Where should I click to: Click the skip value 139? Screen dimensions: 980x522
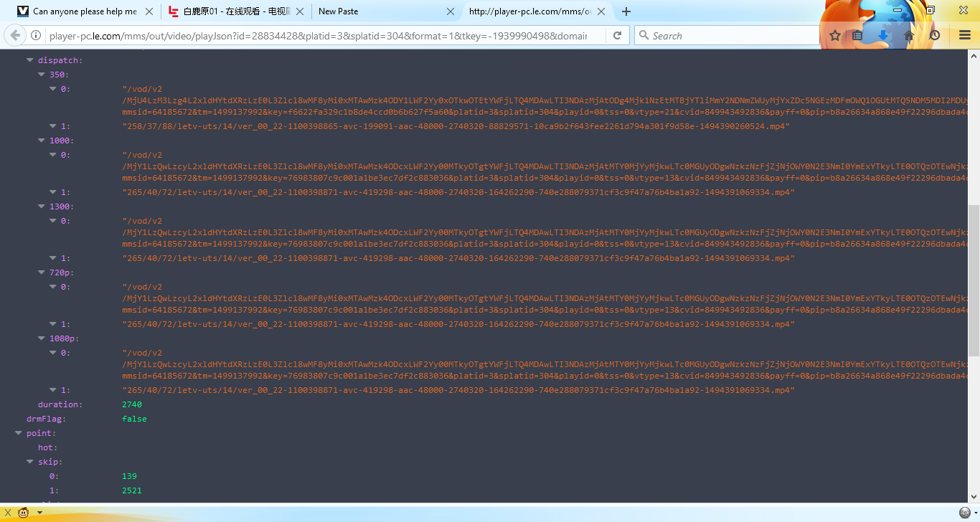[130, 476]
